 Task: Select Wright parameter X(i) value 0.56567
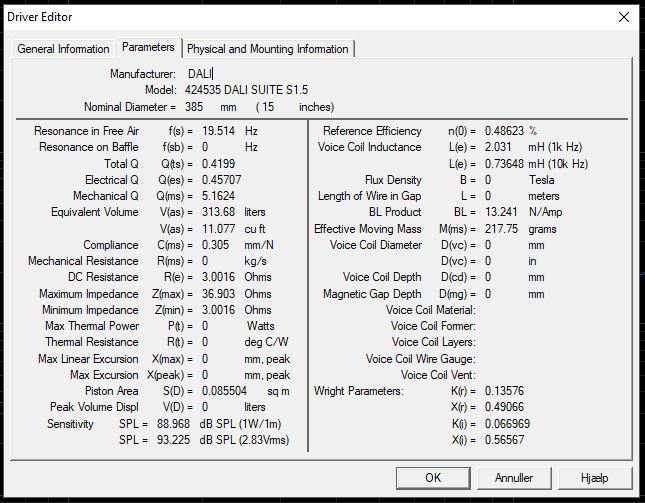(x=504, y=440)
